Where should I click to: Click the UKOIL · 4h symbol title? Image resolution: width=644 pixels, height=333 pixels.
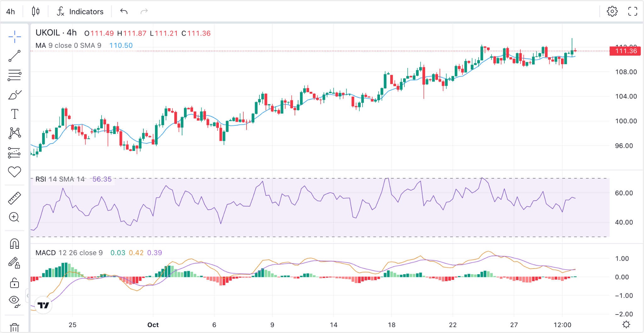[56, 33]
